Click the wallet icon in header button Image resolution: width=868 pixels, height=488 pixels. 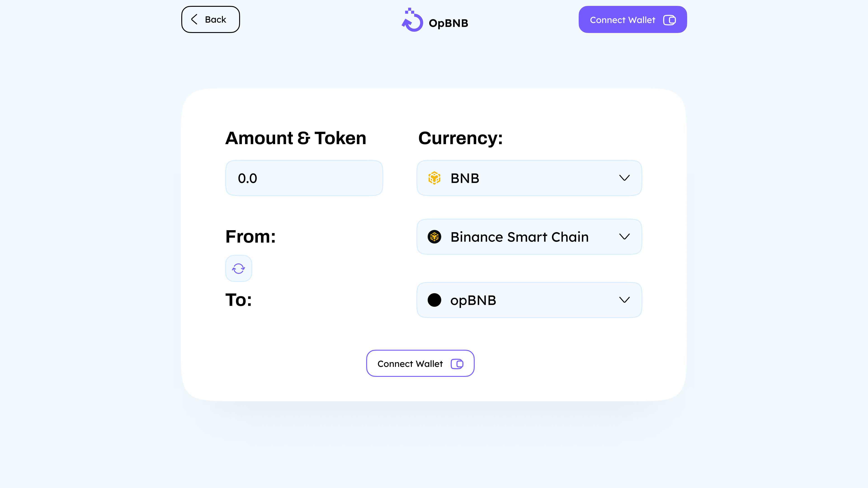click(x=669, y=20)
